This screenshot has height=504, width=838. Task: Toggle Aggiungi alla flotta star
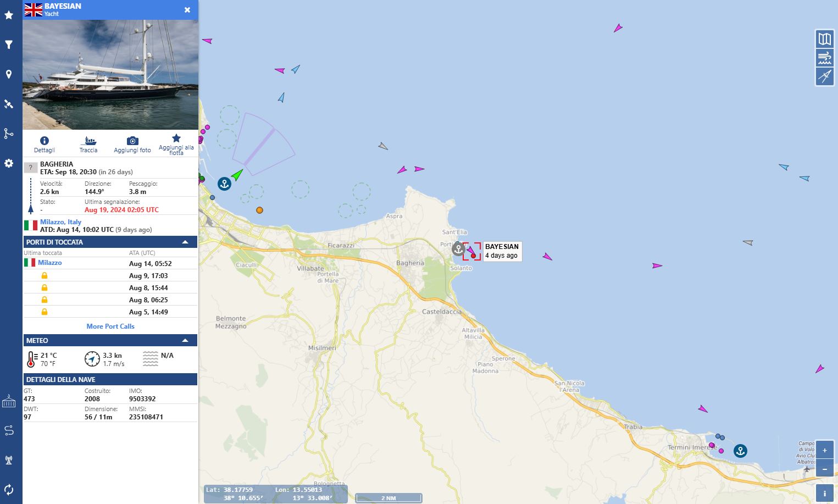[x=176, y=139]
